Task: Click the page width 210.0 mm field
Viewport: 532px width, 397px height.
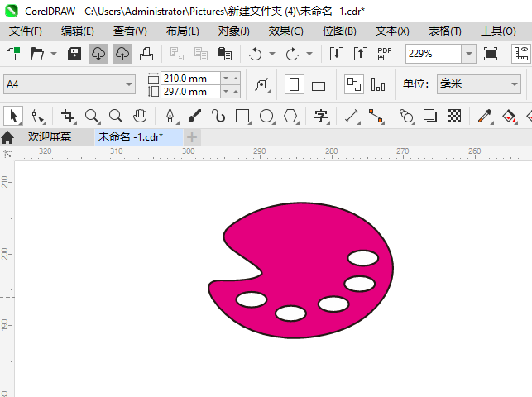Action: [x=190, y=79]
